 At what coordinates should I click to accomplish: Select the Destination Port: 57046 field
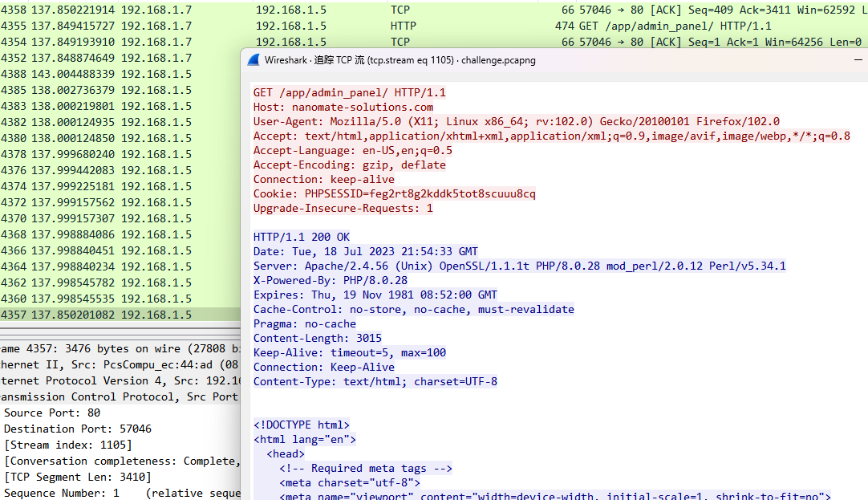[x=78, y=429]
